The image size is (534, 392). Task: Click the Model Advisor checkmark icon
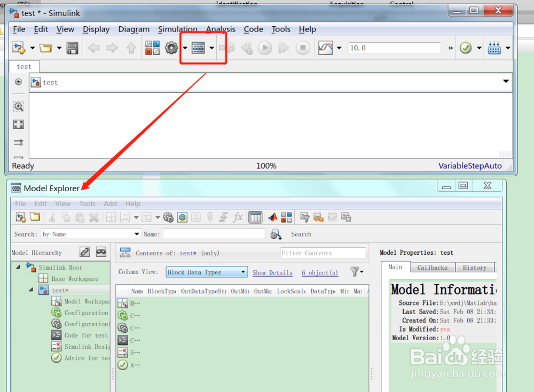coord(466,48)
